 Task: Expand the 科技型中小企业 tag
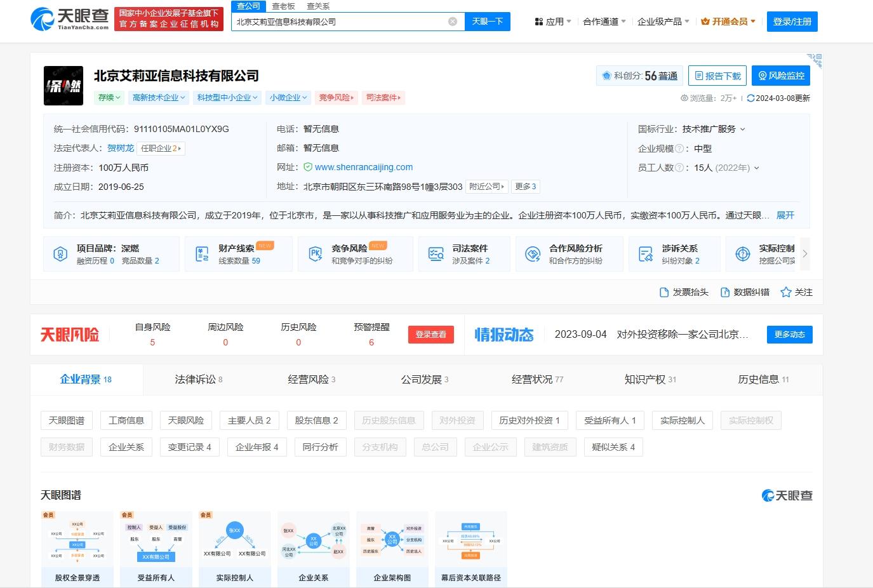pos(227,97)
